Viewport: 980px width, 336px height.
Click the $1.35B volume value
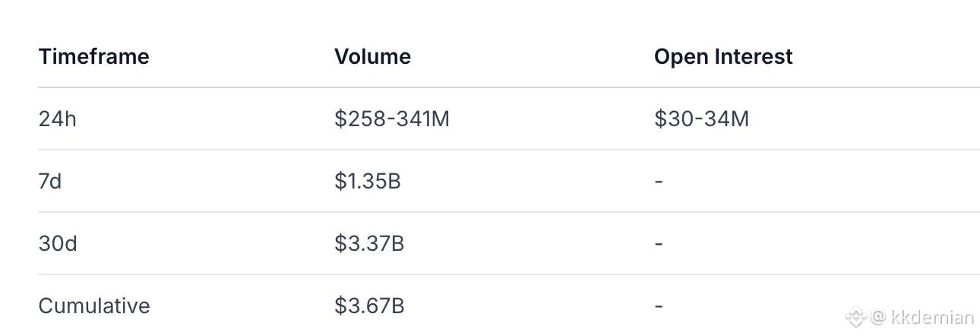click(x=368, y=182)
